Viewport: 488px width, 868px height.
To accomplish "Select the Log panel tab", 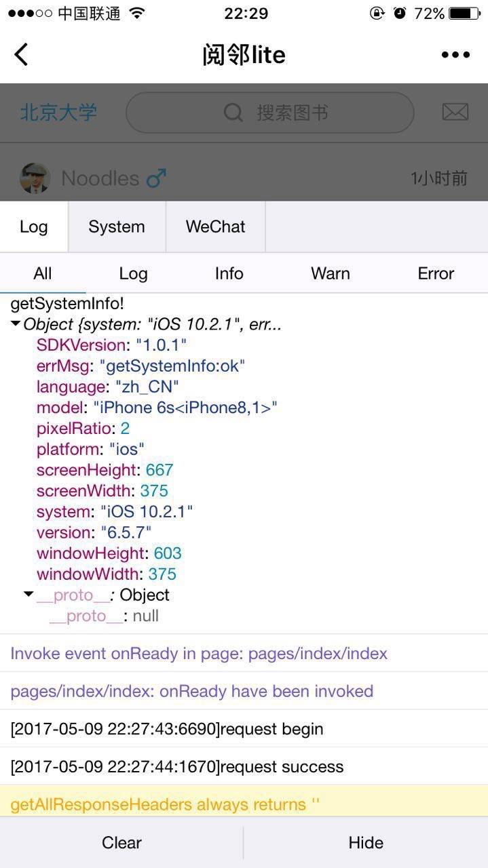I will [x=34, y=226].
